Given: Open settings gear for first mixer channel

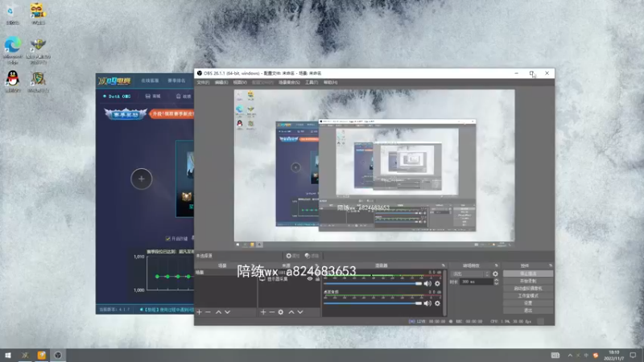Looking at the screenshot, I should click(x=437, y=284).
